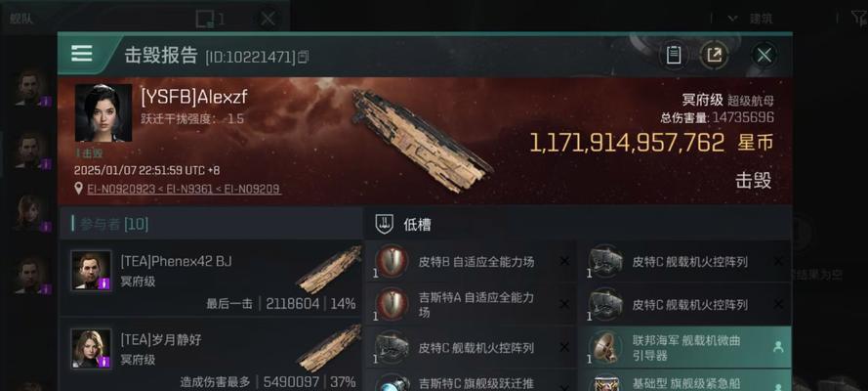This screenshot has height=391, width=868.
Task: Select the 联邦海军 舰载机微曲引导器 module
Action: [x=685, y=348]
